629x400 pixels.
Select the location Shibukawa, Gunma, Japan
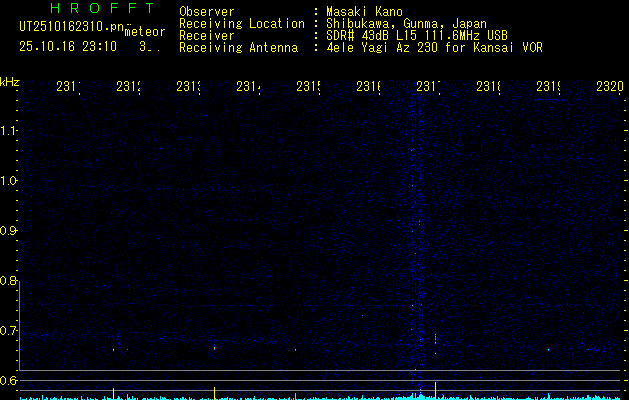[x=406, y=24]
